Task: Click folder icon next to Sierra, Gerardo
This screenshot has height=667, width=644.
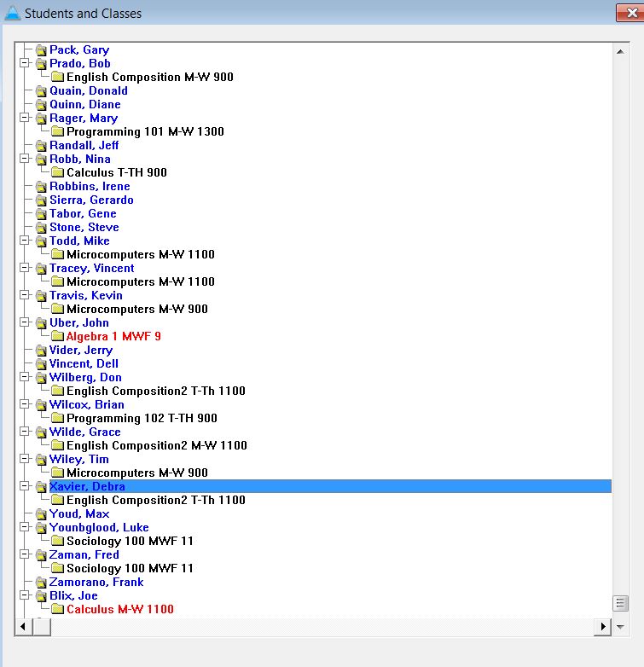Action: [x=41, y=200]
